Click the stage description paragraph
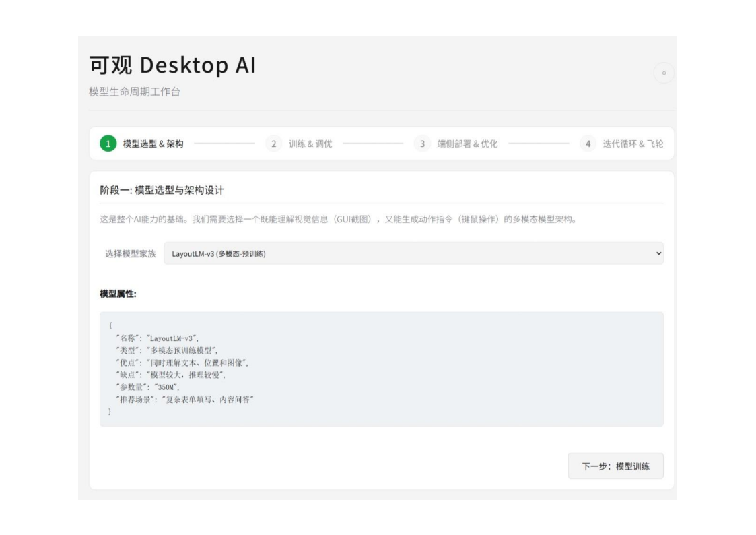 (339, 220)
